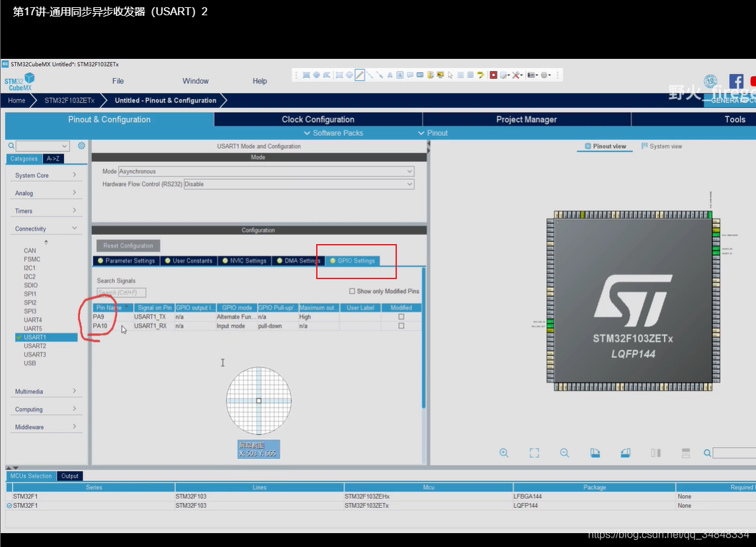This screenshot has width=756, height=547.
Task: Open the red-cross tools dropdown icon
Action: pos(518,75)
